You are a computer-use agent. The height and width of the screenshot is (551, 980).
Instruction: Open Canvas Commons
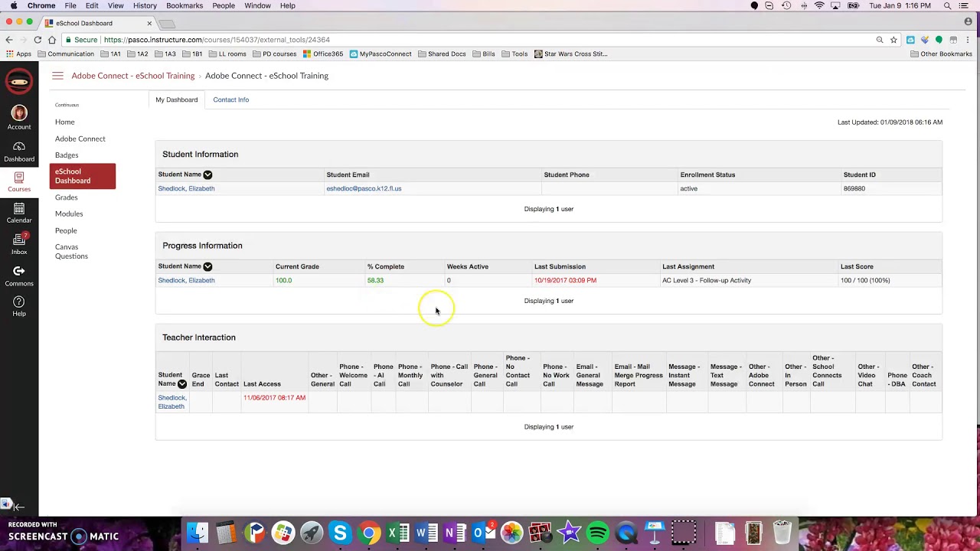(x=19, y=275)
